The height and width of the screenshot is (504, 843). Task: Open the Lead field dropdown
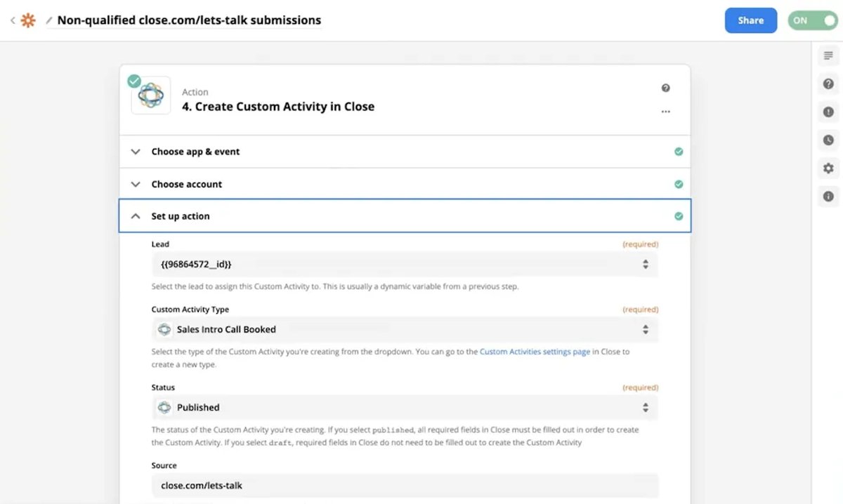point(405,264)
